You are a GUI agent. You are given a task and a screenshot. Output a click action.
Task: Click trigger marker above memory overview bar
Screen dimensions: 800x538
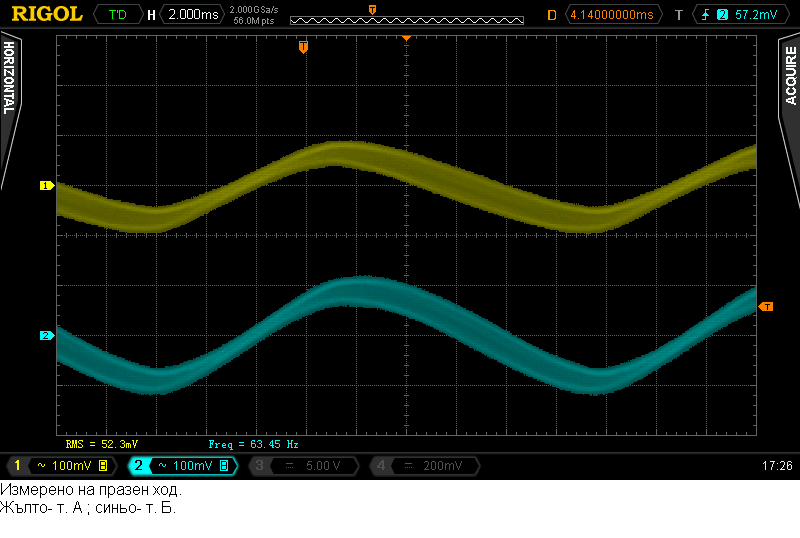pyautogui.click(x=372, y=10)
